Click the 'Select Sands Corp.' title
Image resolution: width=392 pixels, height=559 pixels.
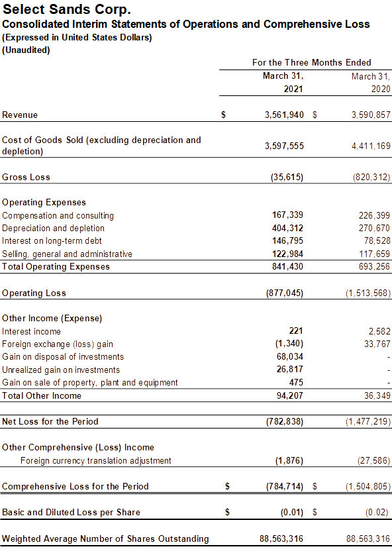67,10
